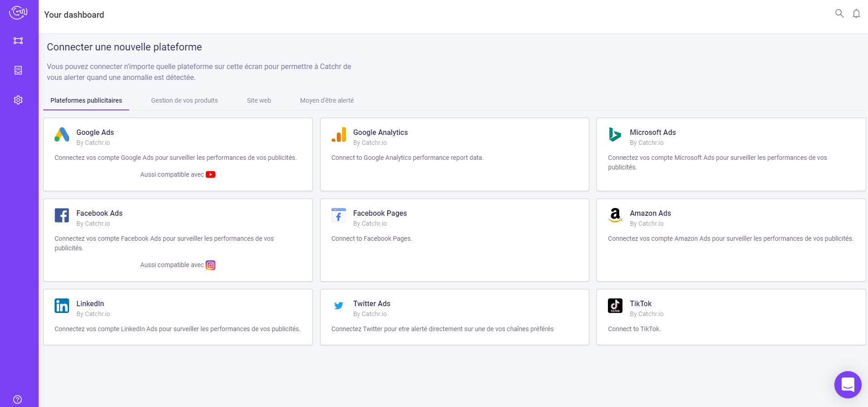The width and height of the screenshot is (868, 407).
Task: Open notifications bell icon
Action: coord(856,14)
